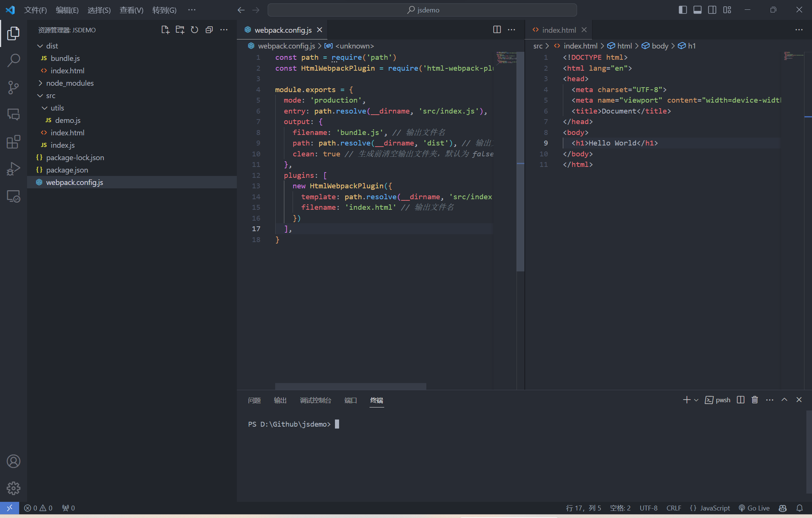
Task: Kill the terminal with the trash icon
Action: pyautogui.click(x=754, y=400)
